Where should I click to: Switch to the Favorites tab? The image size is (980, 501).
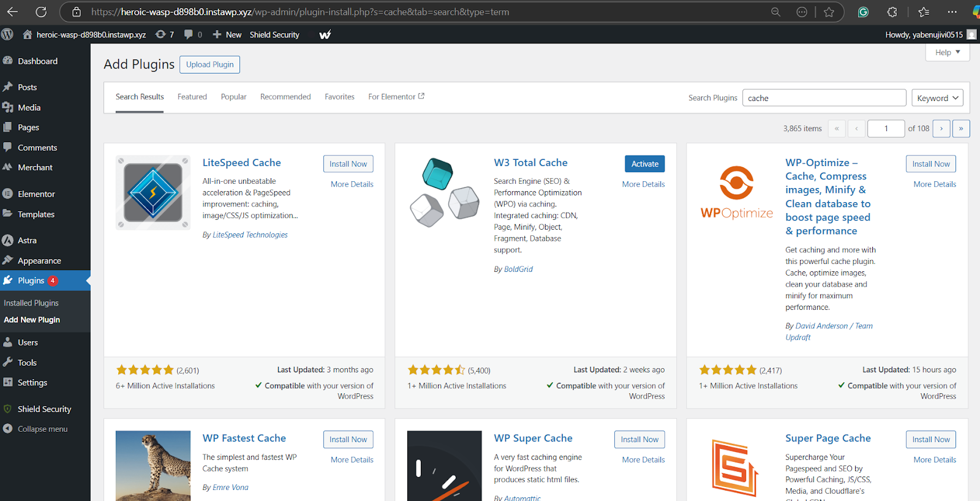(x=339, y=97)
